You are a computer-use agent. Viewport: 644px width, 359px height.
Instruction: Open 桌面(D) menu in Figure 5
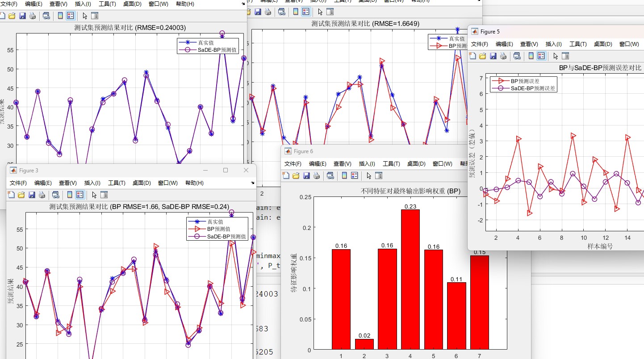[603, 44]
